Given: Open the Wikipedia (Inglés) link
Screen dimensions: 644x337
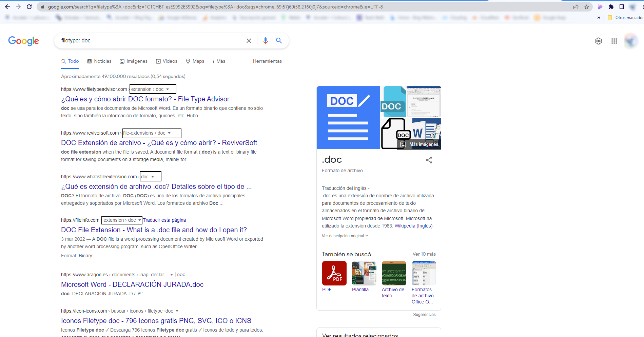Looking at the screenshot, I should (x=413, y=226).
